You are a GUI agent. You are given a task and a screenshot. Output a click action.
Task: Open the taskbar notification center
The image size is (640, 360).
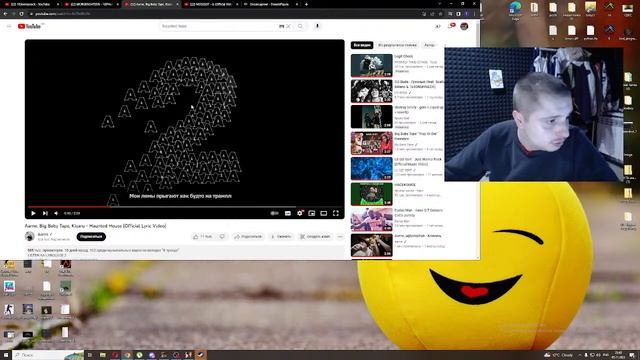[632, 355]
